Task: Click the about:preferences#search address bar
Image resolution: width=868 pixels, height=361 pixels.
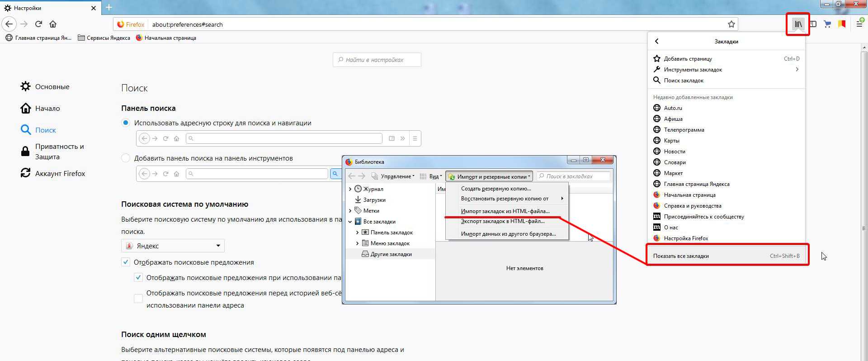Action: (x=425, y=24)
